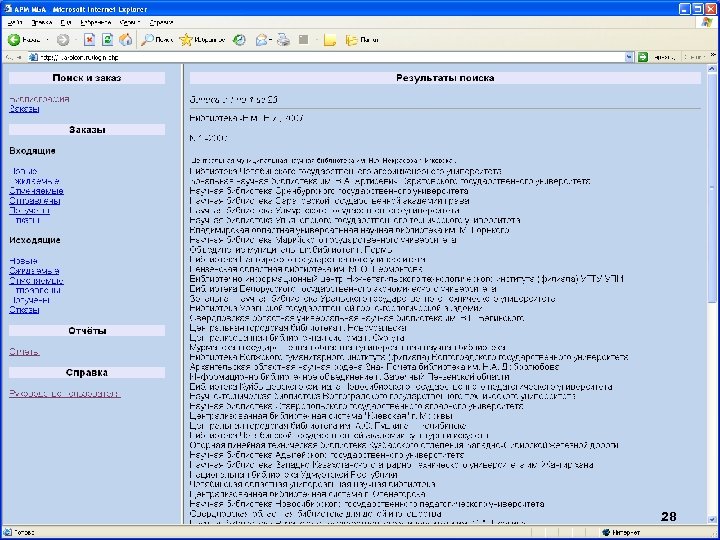Select row Центральная городская библиотека г. Новокузнецка

click(x=298, y=328)
